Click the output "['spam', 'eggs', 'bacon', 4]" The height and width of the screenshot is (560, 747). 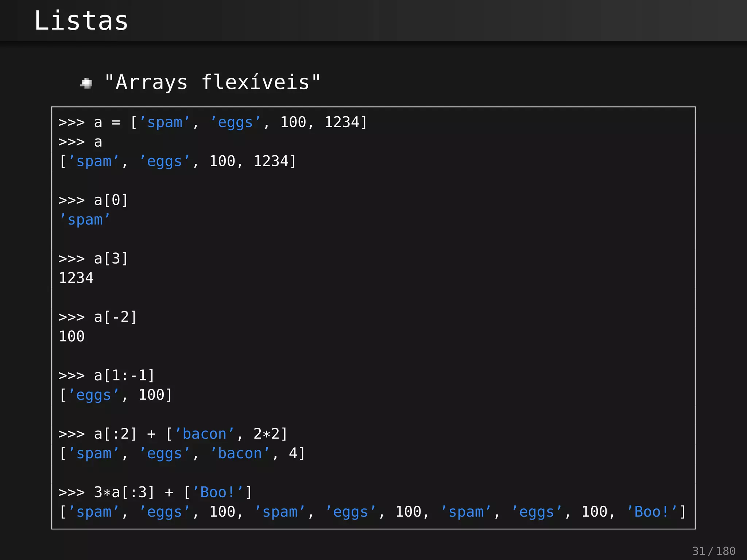pos(182,454)
